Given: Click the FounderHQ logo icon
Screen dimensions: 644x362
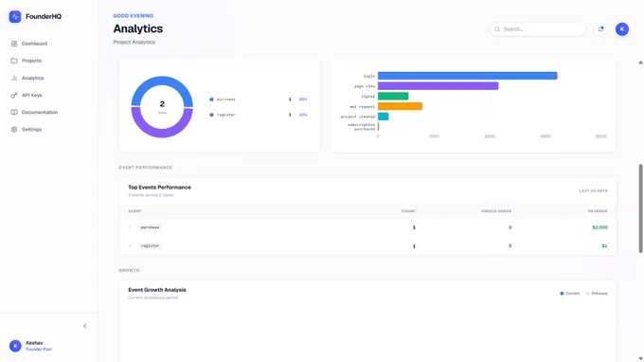Looking at the screenshot, I should pyautogui.click(x=15, y=16).
